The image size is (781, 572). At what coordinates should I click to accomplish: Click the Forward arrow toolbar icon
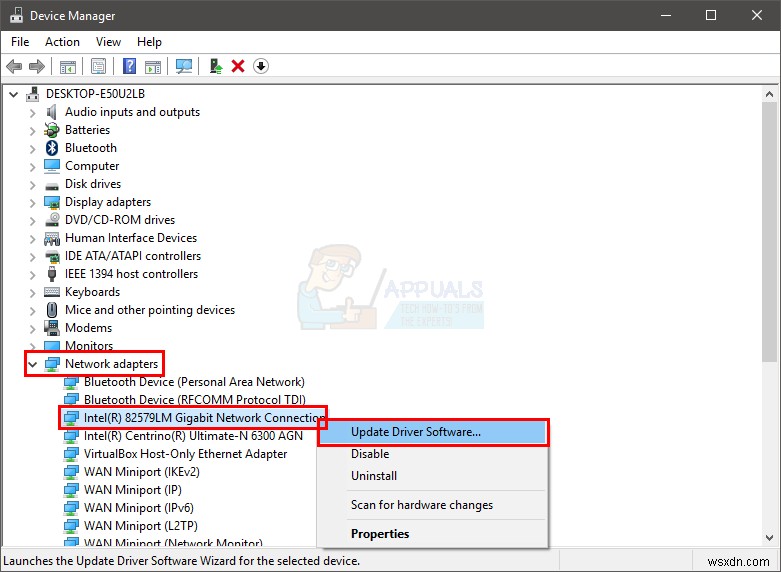pyautogui.click(x=37, y=66)
